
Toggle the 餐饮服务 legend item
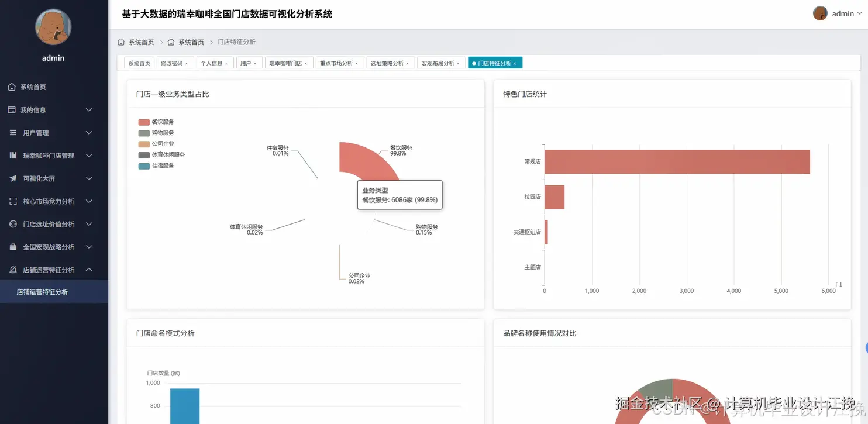[x=156, y=122]
